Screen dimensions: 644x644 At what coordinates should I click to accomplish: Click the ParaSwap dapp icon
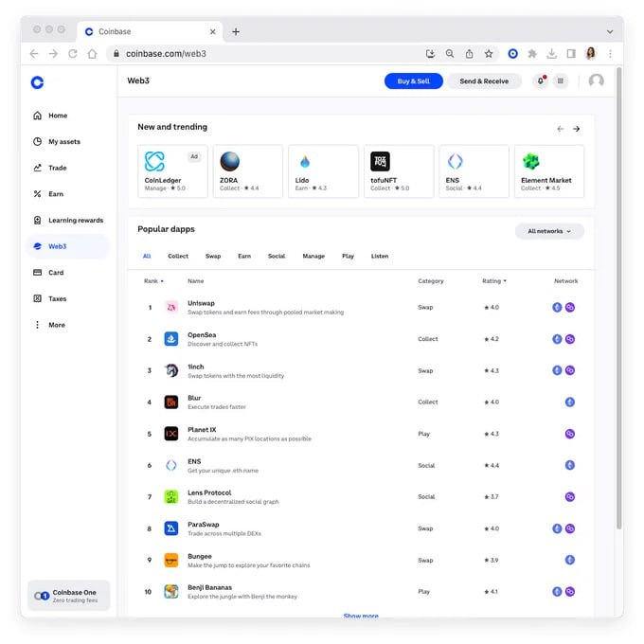coord(171,528)
